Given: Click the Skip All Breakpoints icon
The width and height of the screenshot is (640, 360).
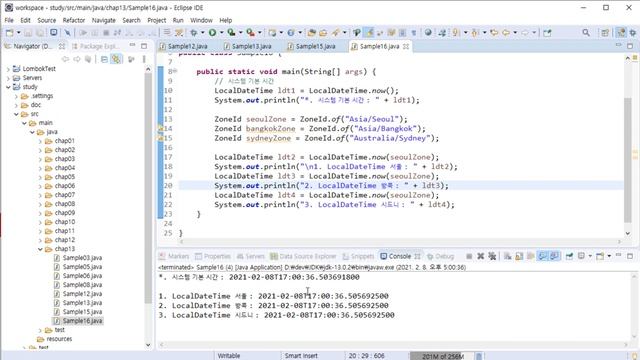Looking at the screenshot, I should click(67, 33).
